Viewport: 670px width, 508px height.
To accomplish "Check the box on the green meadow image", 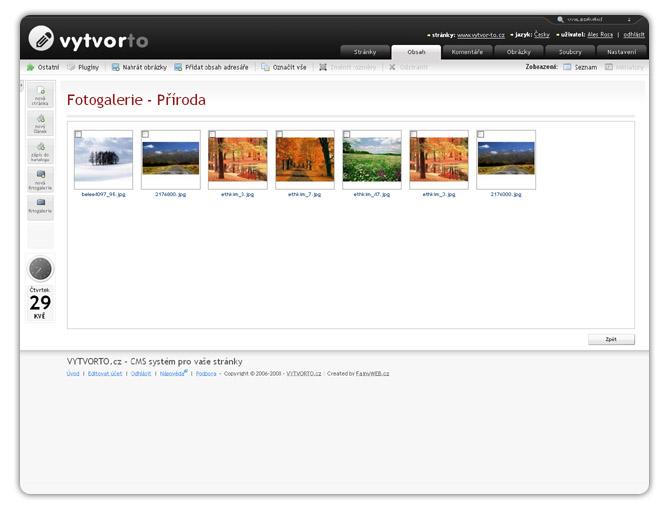I will 347,134.
